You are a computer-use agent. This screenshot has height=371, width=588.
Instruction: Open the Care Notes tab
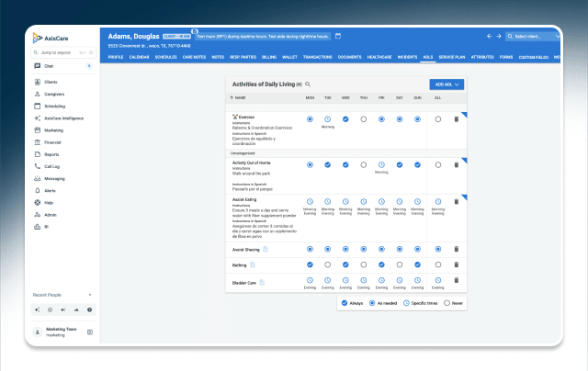click(x=195, y=57)
